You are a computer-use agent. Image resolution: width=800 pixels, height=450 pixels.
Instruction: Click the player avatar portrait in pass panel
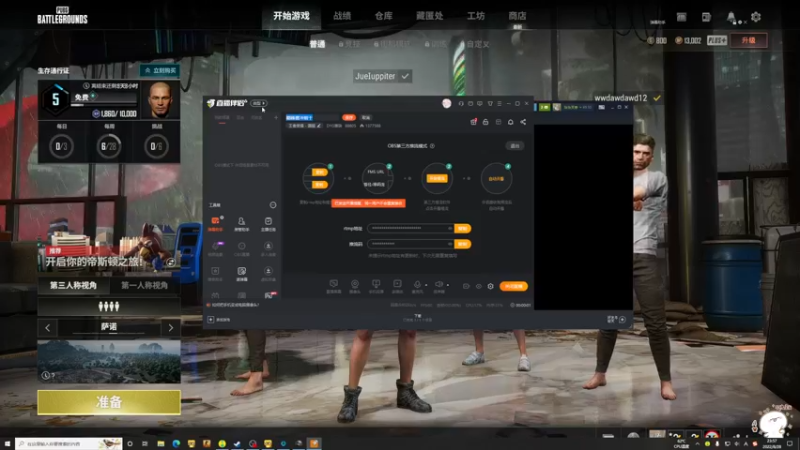(160, 100)
